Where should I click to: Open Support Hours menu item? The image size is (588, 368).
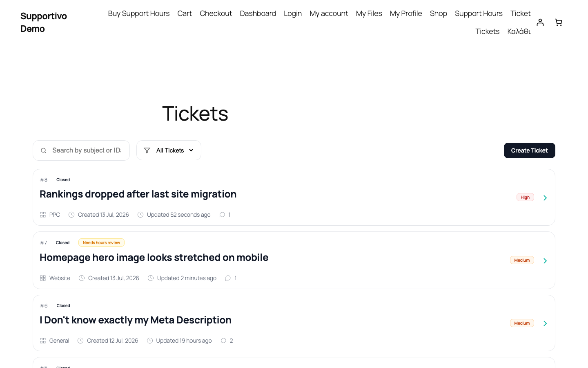coord(479,13)
